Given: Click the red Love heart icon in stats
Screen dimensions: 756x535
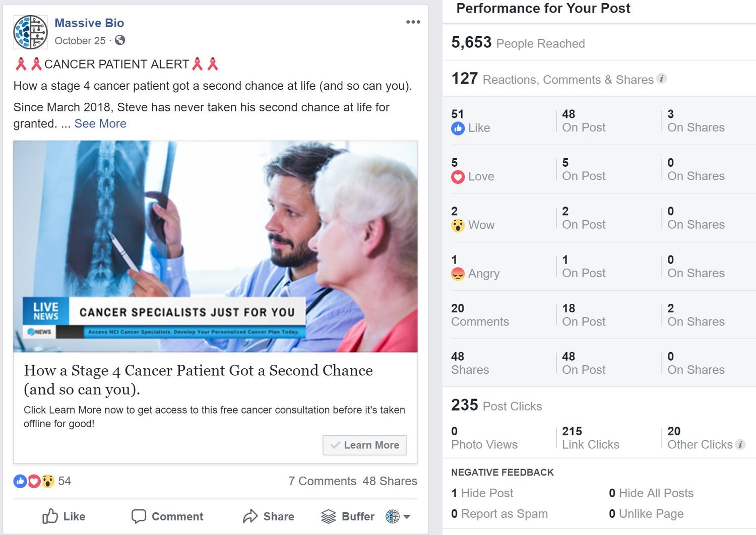Looking at the screenshot, I should (458, 177).
